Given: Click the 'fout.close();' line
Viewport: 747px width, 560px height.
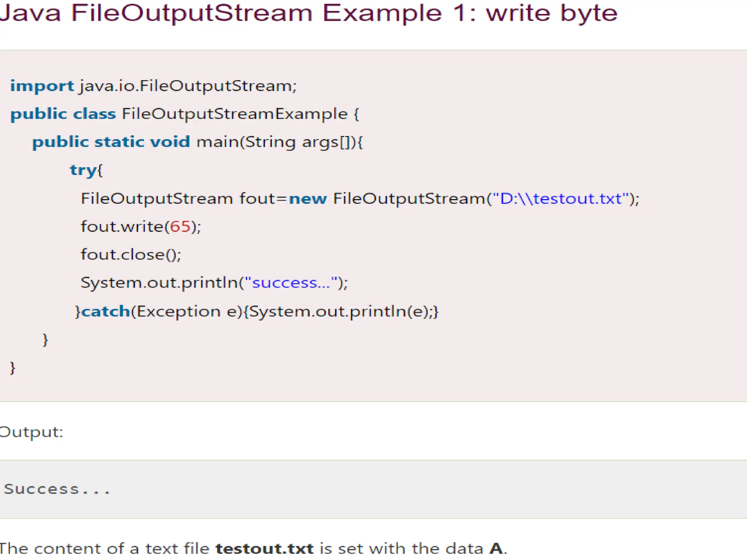Looking at the screenshot, I should [x=131, y=254].
